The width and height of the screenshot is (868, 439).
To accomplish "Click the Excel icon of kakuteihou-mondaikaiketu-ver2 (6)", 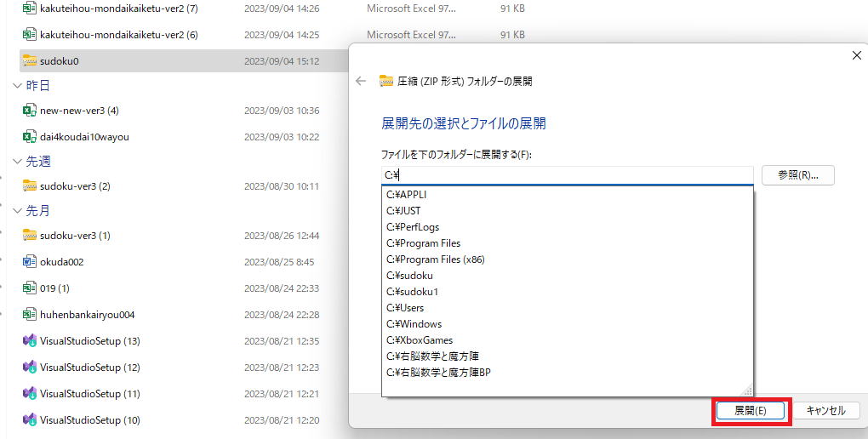I will [x=29, y=34].
